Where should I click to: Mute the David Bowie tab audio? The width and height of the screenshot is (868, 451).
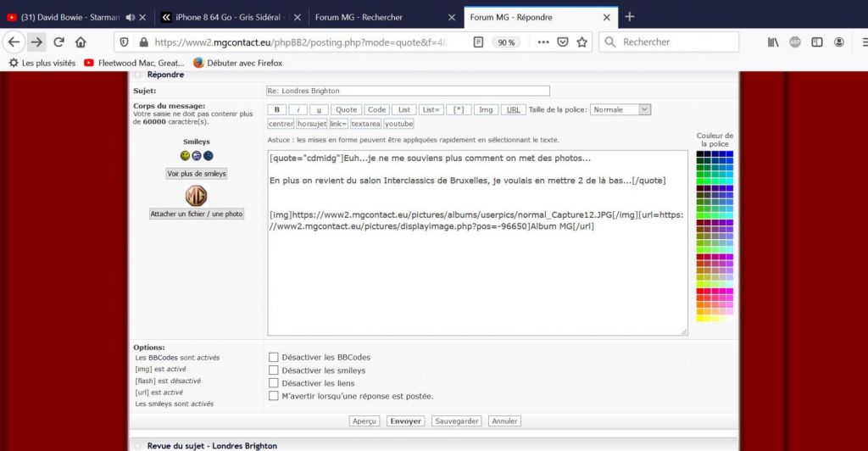click(130, 17)
